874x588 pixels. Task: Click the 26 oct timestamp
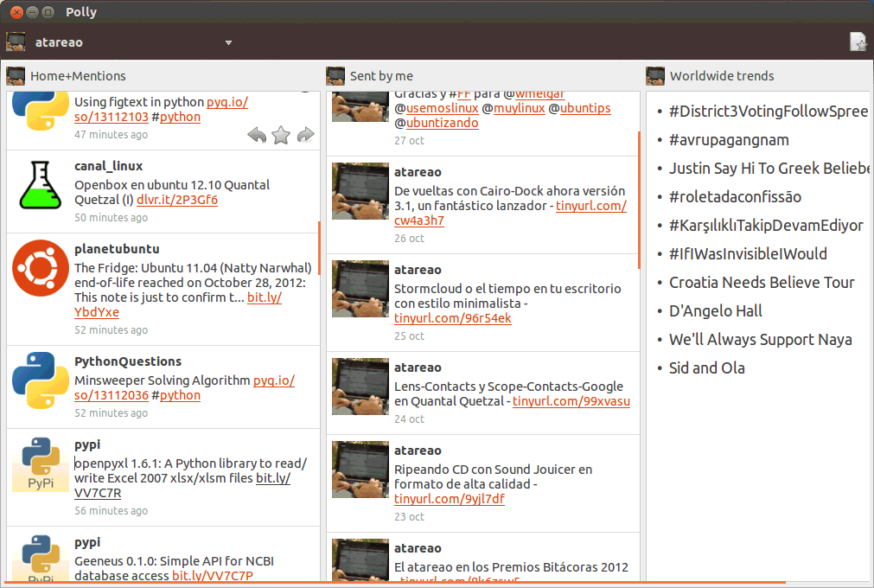point(409,238)
